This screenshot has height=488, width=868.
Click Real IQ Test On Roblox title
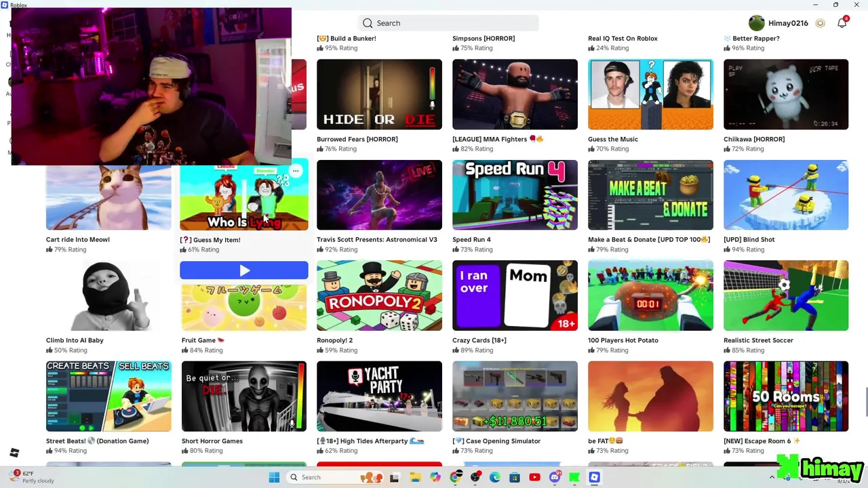point(623,39)
